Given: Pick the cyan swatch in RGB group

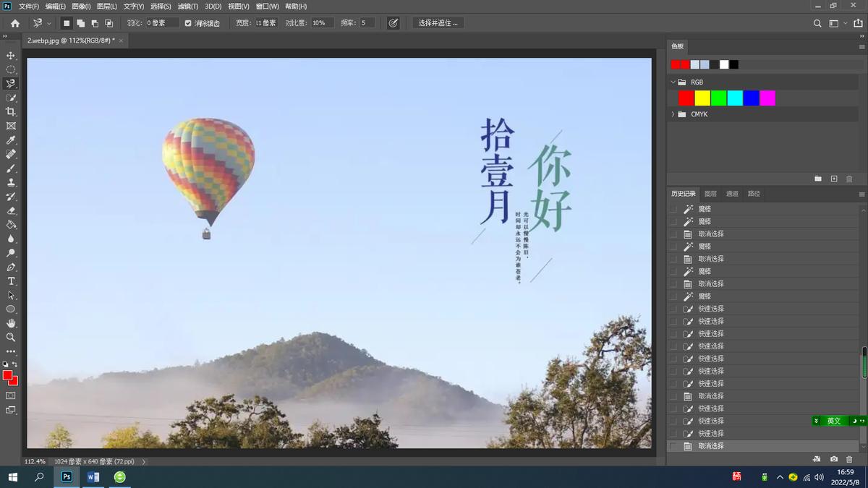Looking at the screenshot, I should pos(735,98).
